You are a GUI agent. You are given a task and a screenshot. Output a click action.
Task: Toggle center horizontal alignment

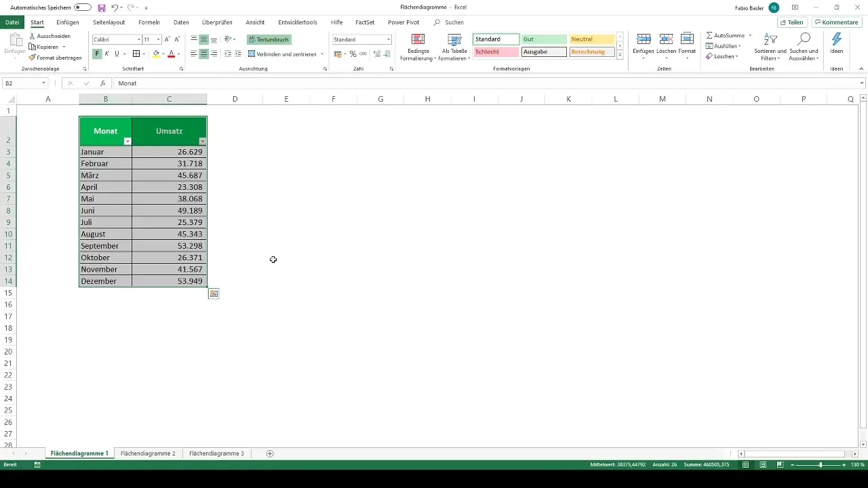point(204,54)
